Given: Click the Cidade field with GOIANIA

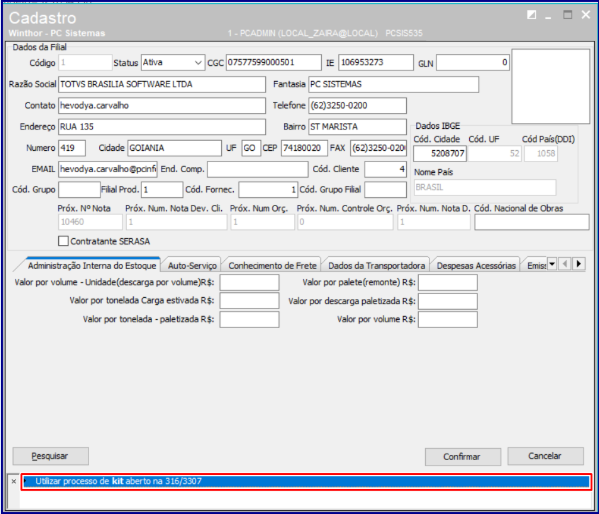Looking at the screenshot, I should click(174, 148).
